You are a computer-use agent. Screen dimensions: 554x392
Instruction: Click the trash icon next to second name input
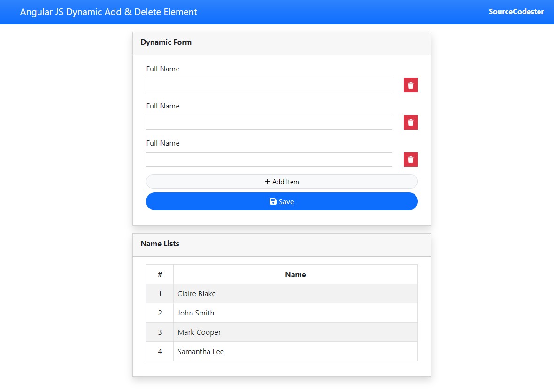point(410,122)
